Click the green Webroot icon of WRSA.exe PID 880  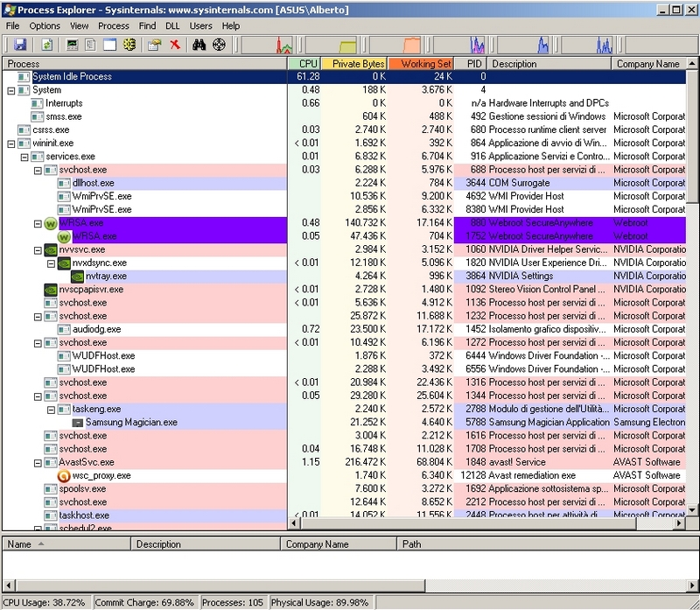51,223
